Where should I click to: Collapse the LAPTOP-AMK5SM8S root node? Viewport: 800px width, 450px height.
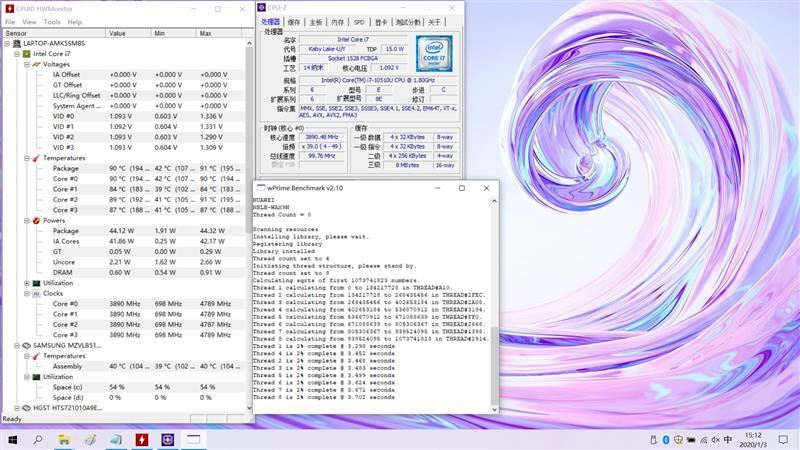(x=8, y=43)
